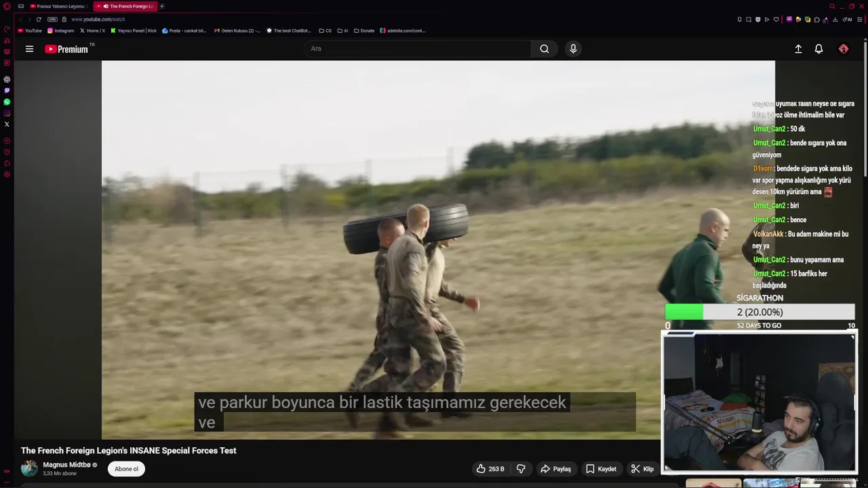Click the Abone ol subscribe button
This screenshot has width=868, height=488.
[126, 469]
